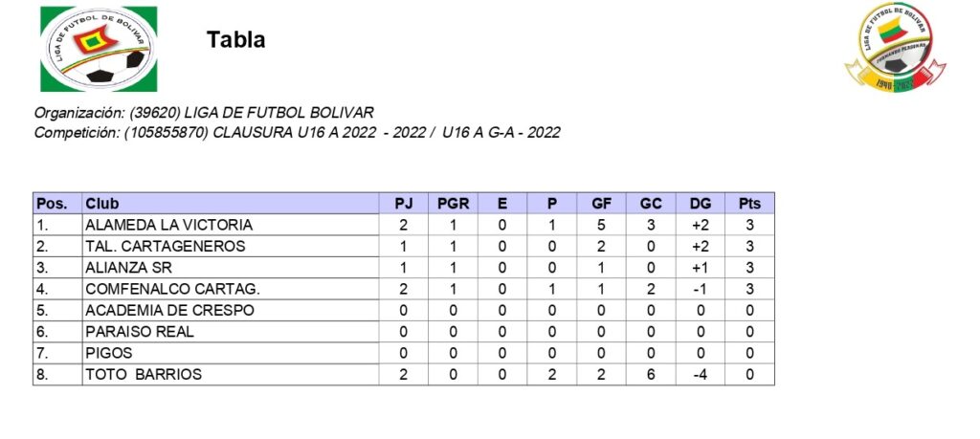Click the DG column header
980x439 pixels.
[701, 204]
